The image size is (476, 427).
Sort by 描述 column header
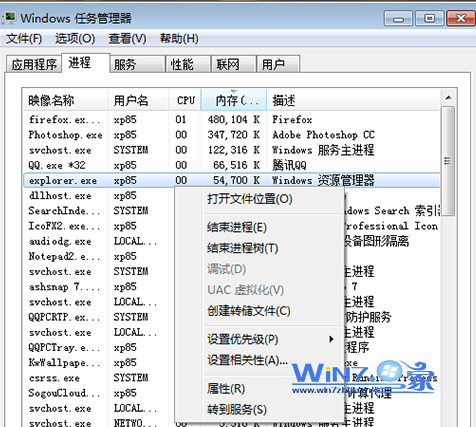pos(353,100)
